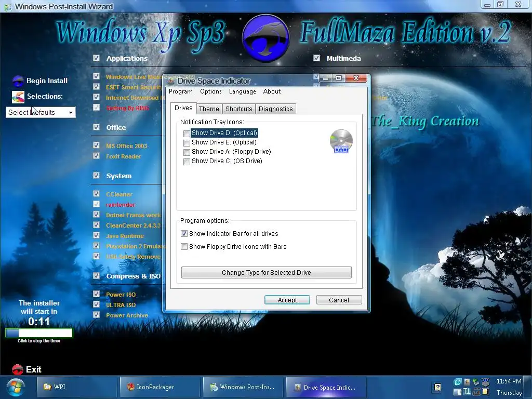Click the gray gear tray icon
Image resolution: width=532 pixels, height=399 pixels.
click(486, 382)
